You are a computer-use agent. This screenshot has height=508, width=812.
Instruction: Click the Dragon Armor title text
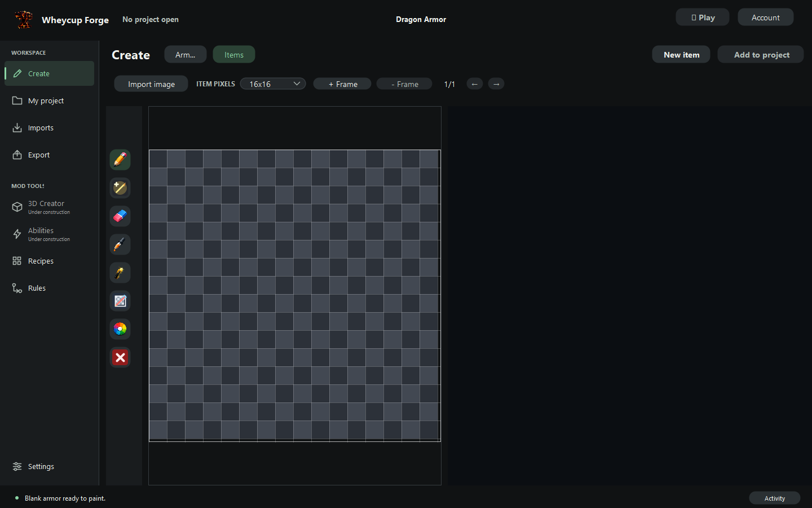(421, 19)
